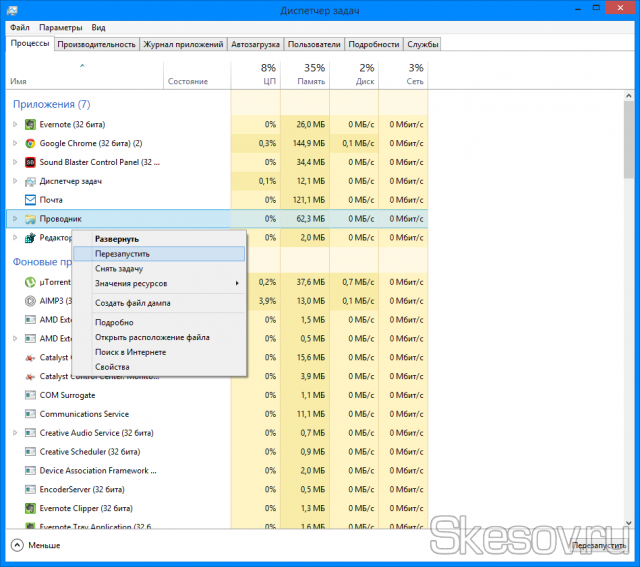Image resolution: width=640 pixels, height=567 pixels.
Task: Click the Sound Blaster Control Panel icon
Action: click(x=30, y=162)
